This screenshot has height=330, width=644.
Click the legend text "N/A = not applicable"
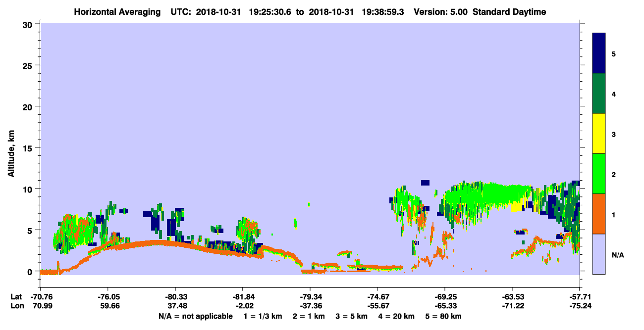tap(196, 316)
